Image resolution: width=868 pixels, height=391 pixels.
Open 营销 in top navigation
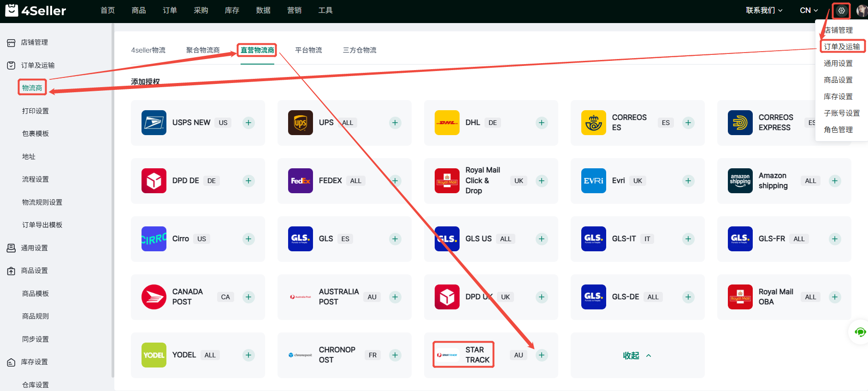[x=295, y=10]
